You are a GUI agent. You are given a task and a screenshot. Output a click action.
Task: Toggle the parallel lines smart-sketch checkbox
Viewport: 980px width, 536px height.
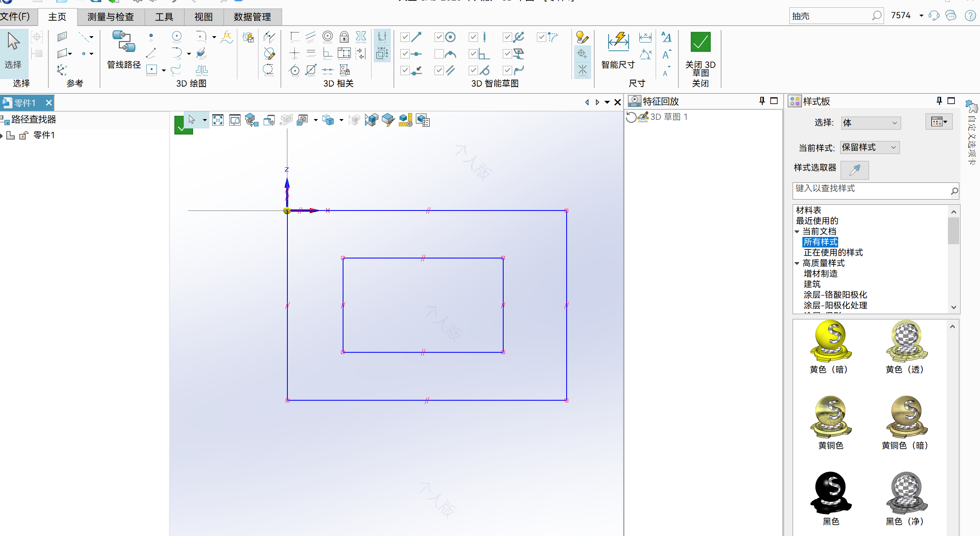pyautogui.click(x=439, y=71)
